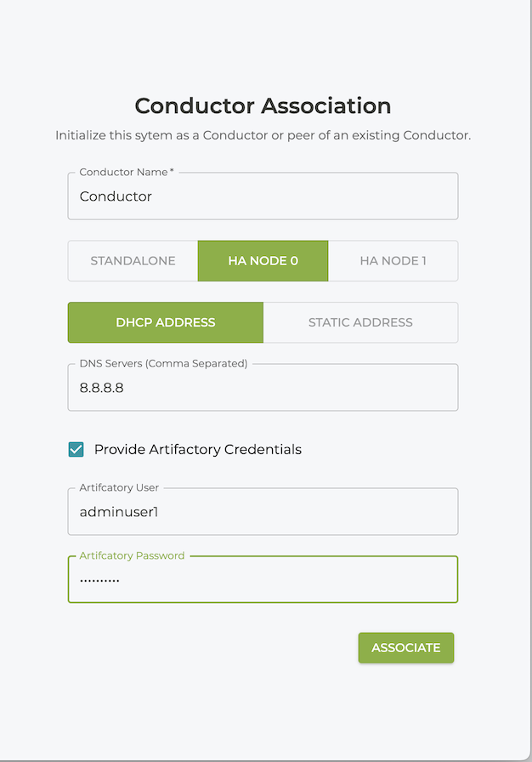This screenshot has width=532, height=762.
Task: Choose the HA NODE 0 option
Action: pyautogui.click(x=263, y=261)
